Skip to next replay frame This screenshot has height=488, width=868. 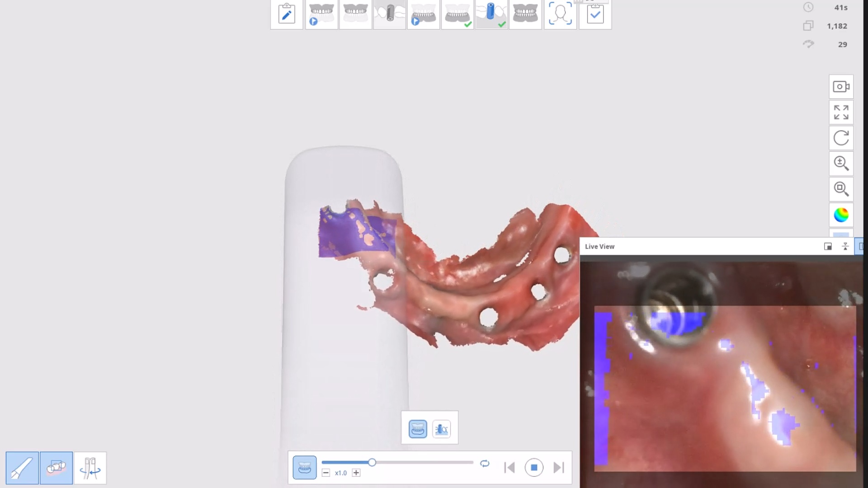point(559,468)
